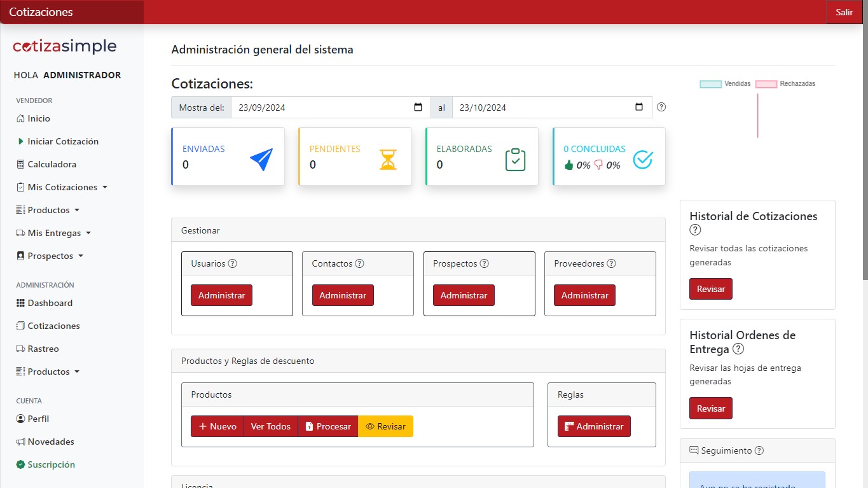Click help icon under Historial de Cotizaciones
This screenshot has height=488, width=868.
coord(695,230)
